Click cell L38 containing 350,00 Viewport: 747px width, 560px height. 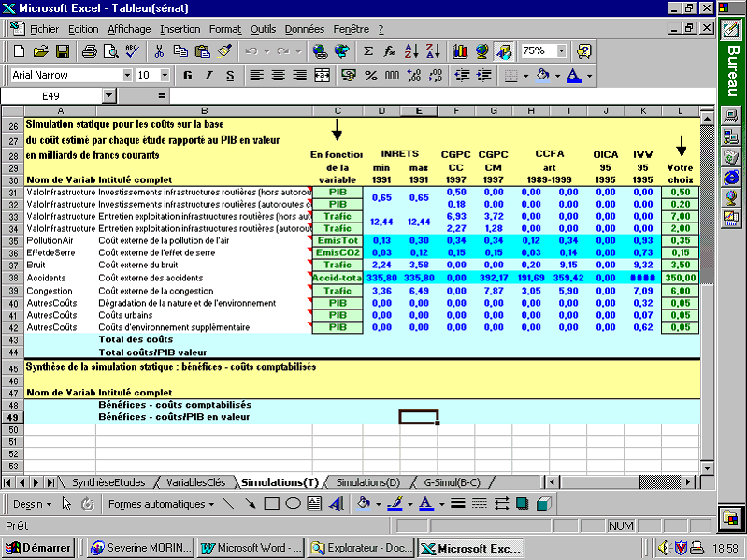(x=679, y=278)
